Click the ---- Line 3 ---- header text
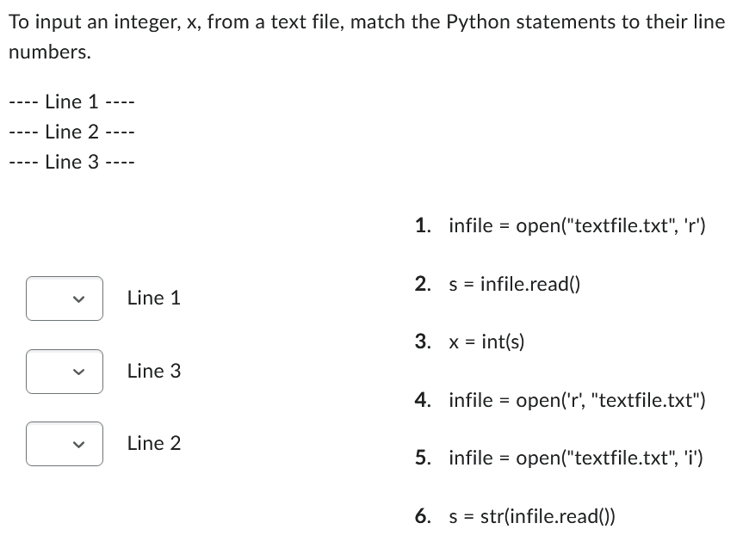 pos(71,162)
